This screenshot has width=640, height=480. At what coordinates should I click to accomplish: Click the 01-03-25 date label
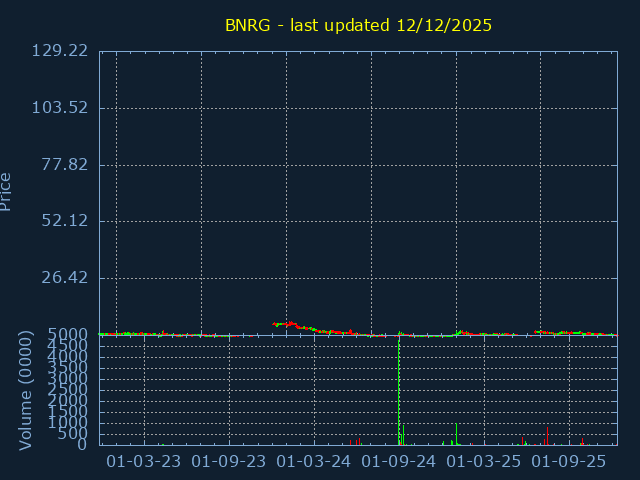coord(484,461)
